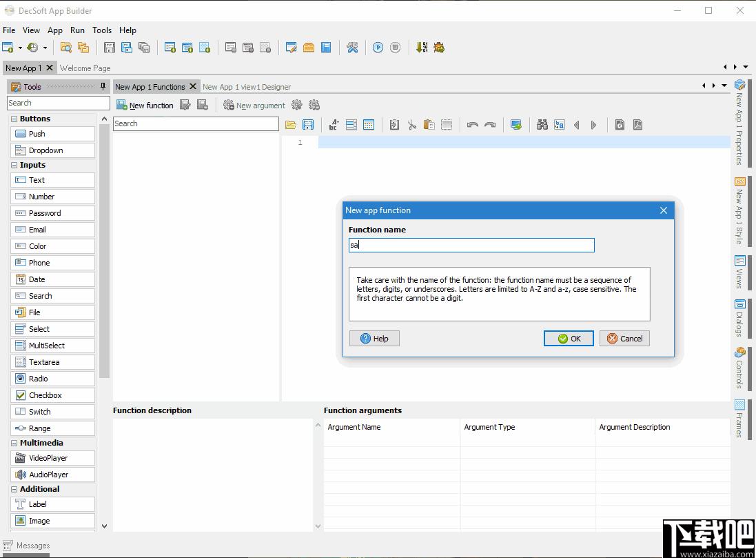Screen dimensions: 756x558
Task: Open the Tools menu
Action: 102,30
